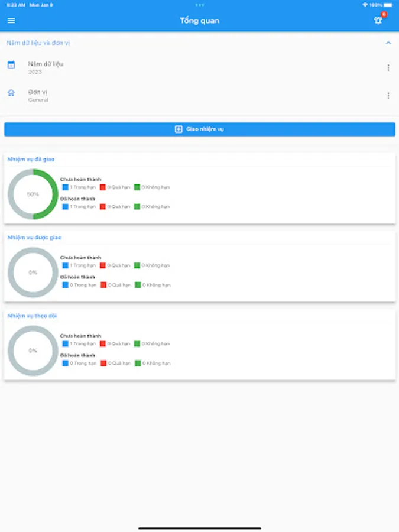Click the Wi-Fi status icon
Viewport: 399px width, 532px height.
click(365, 5)
